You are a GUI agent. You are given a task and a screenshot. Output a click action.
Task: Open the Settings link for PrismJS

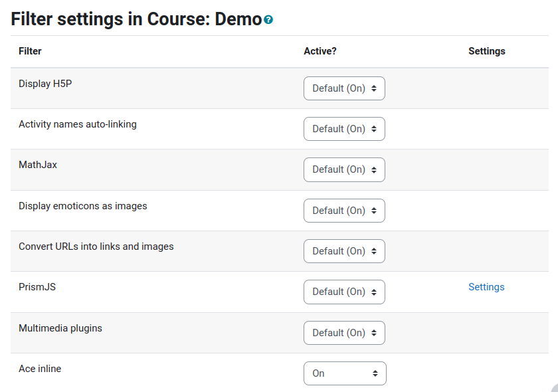pyautogui.click(x=486, y=286)
